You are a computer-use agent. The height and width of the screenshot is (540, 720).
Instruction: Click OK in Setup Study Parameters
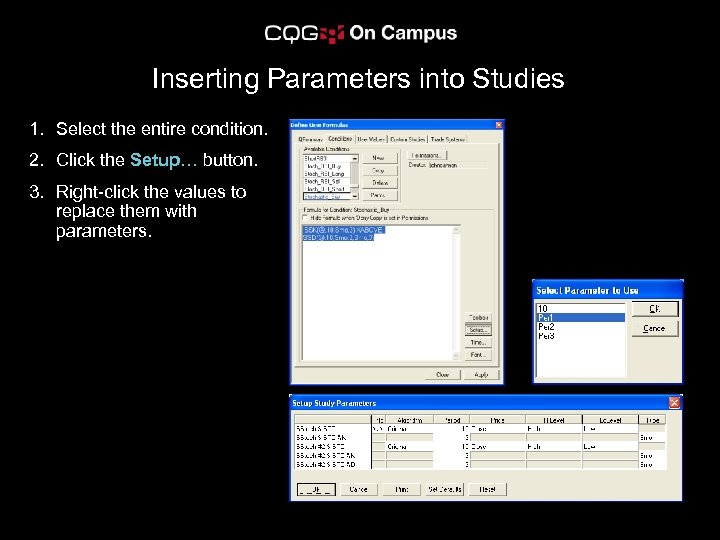[x=316, y=489]
